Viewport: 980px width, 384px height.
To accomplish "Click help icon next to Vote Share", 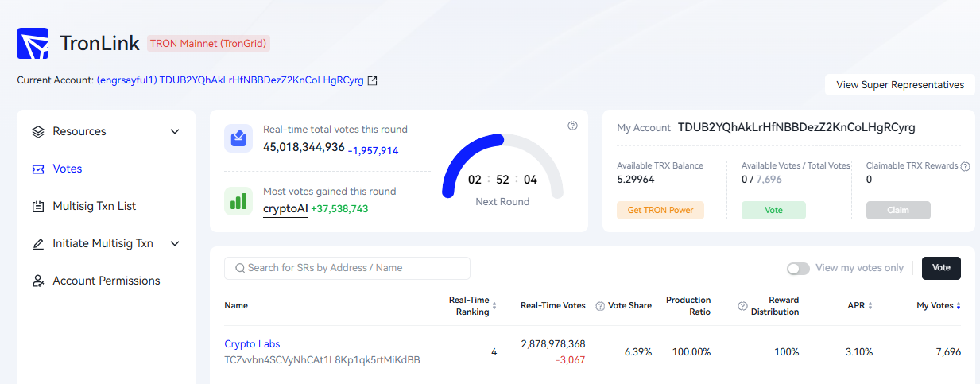I will tap(600, 306).
